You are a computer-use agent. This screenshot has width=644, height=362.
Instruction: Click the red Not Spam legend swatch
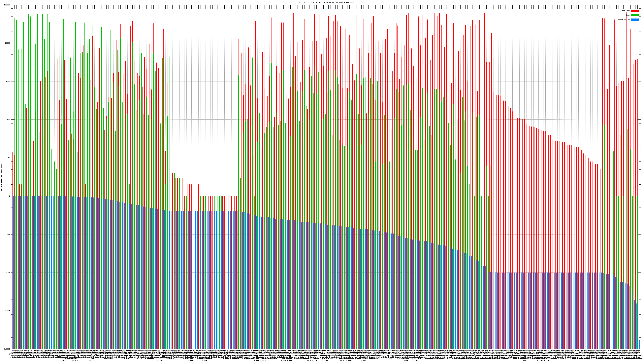coord(635,11)
